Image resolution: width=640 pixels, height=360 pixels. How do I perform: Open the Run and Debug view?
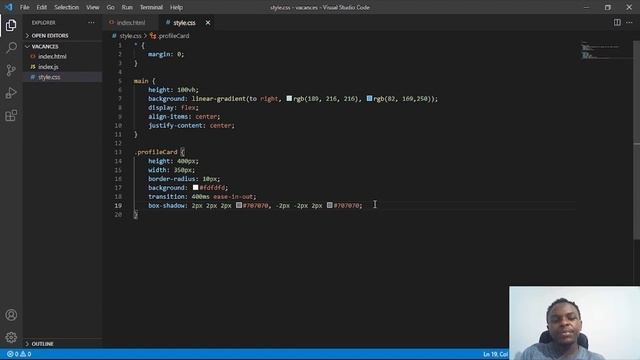click(11, 93)
